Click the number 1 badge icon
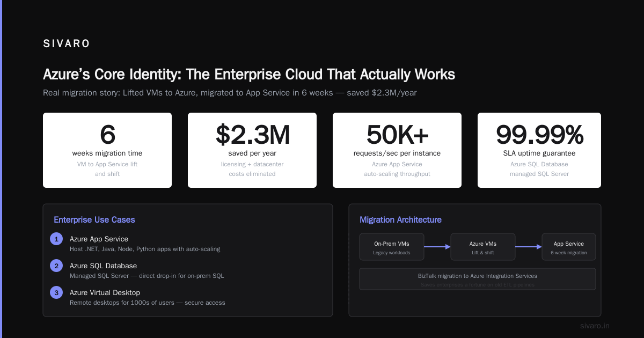Screen dimensions: 644x338 (x=56, y=239)
